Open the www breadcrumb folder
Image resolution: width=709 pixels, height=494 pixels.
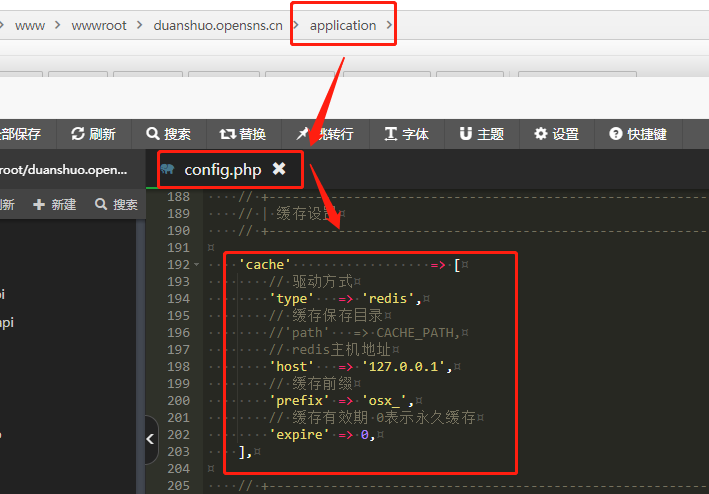[x=30, y=26]
